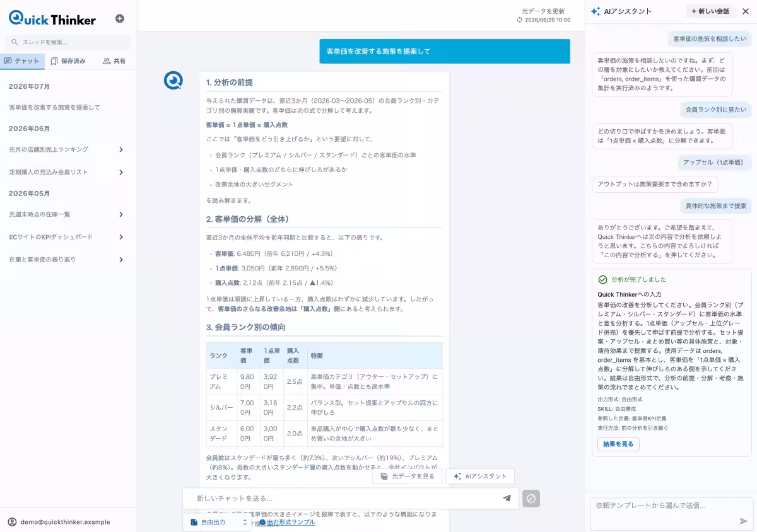
Task: Click the database icon in 元データを見る
Action: pyautogui.click(x=384, y=477)
